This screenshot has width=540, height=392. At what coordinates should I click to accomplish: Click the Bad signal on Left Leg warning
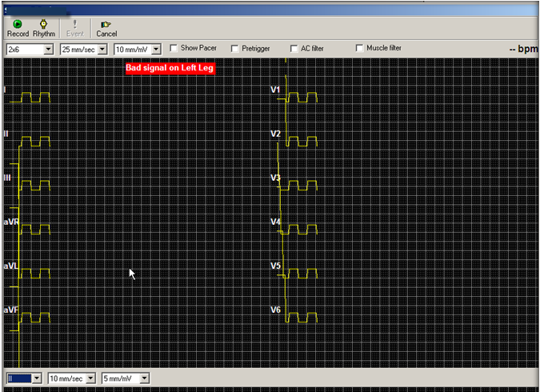(170, 69)
